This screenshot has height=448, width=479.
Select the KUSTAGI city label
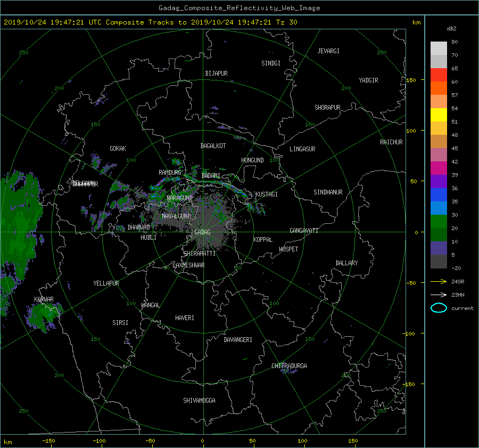267,194
